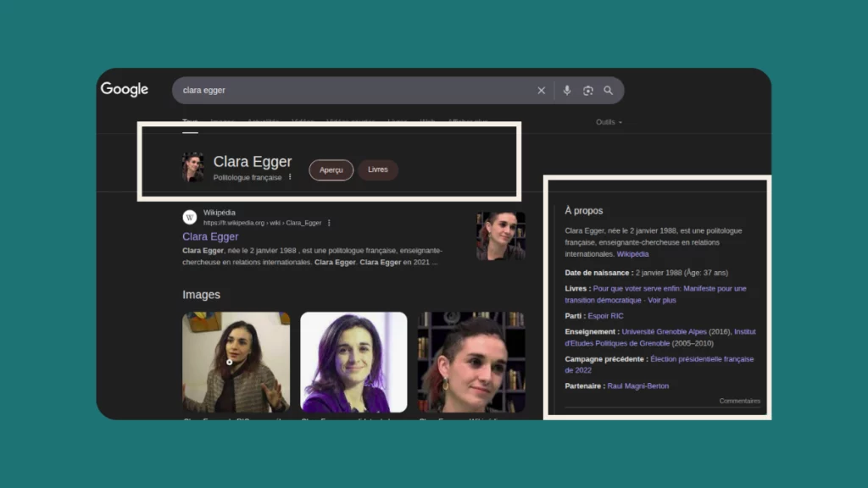Click the Images section heading
Viewport: 868px width, 488px height.
(x=202, y=295)
